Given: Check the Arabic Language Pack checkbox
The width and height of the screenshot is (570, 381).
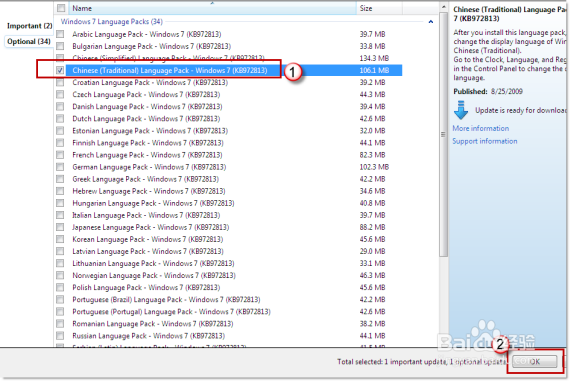Looking at the screenshot, I should coord(60,34).
